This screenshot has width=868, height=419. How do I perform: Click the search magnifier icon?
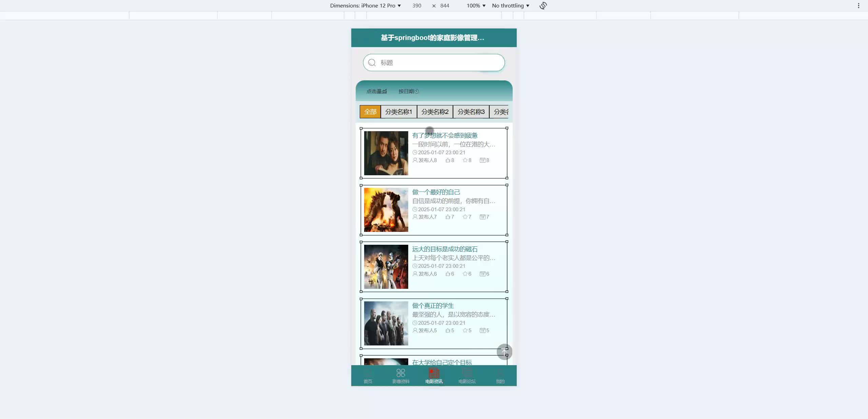[x=372, y=63]
